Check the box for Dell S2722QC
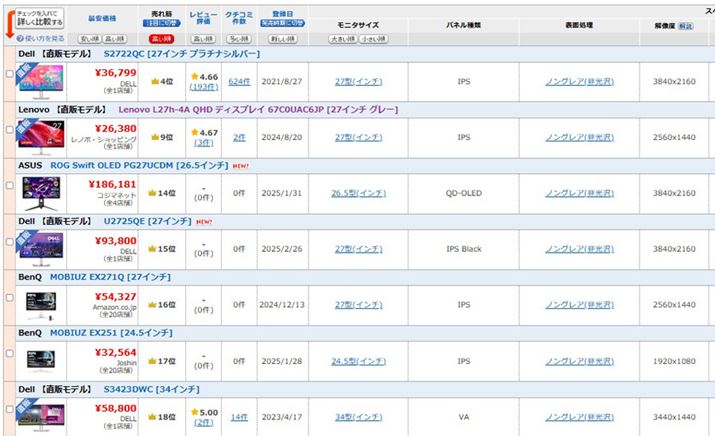The image size is (715, 436). coord(10,74)
